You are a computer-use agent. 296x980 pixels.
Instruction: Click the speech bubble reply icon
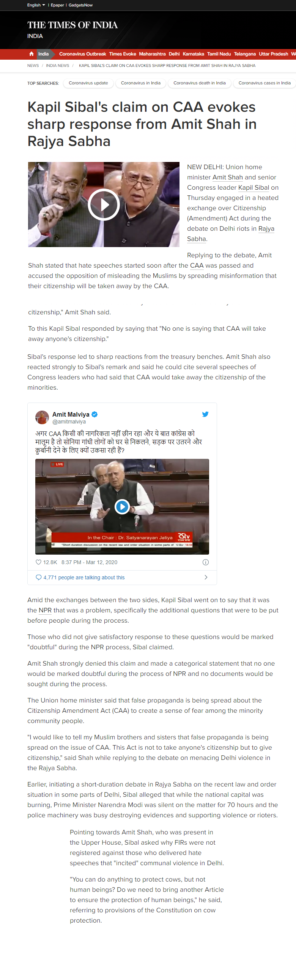point(38,577)
